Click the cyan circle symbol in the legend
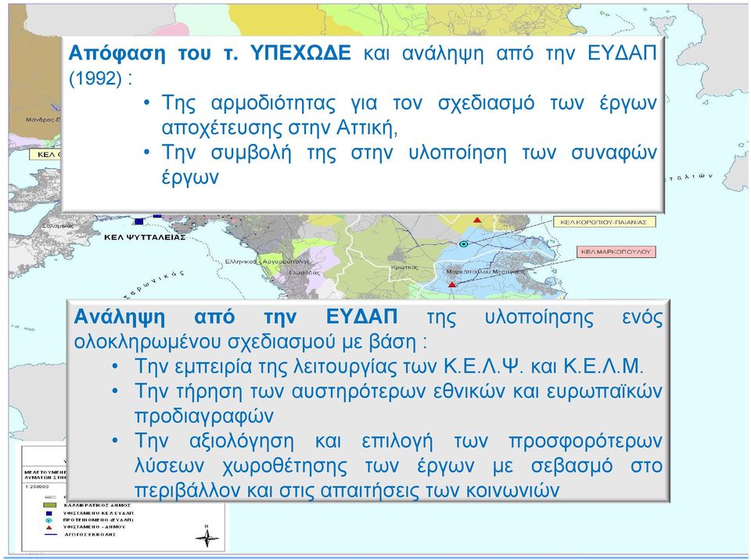The width and height of the screenshot is (751, 560). coord(49,520)
